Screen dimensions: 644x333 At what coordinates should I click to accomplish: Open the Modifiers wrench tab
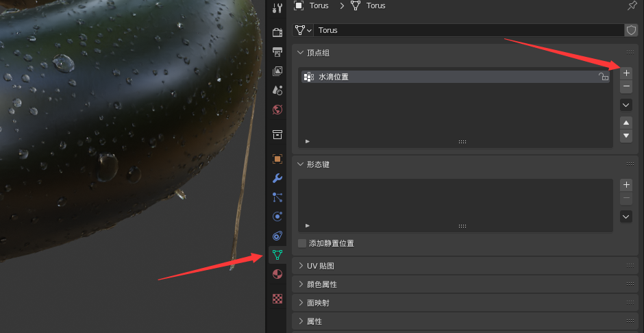(x=277, y=178)
